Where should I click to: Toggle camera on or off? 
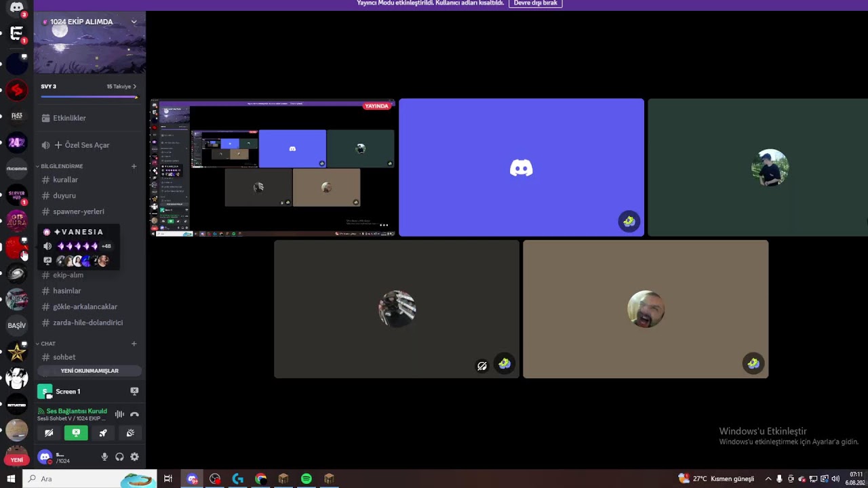tap(49, 433)
